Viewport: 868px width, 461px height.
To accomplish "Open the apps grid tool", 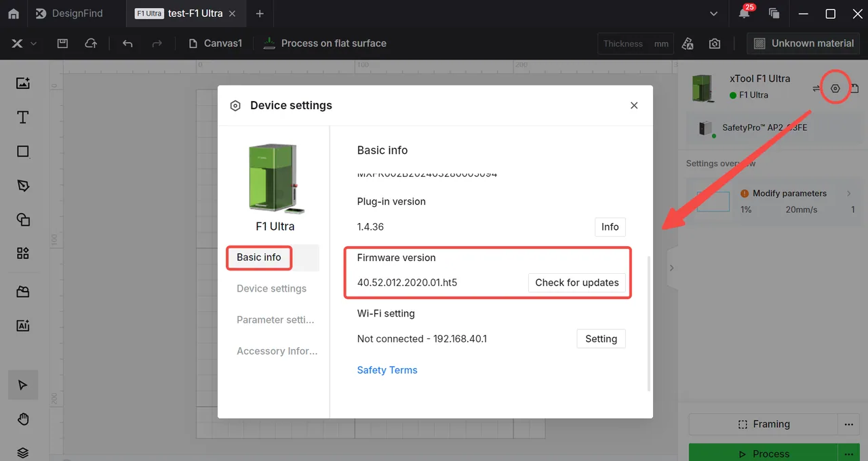I will [23, 253].
